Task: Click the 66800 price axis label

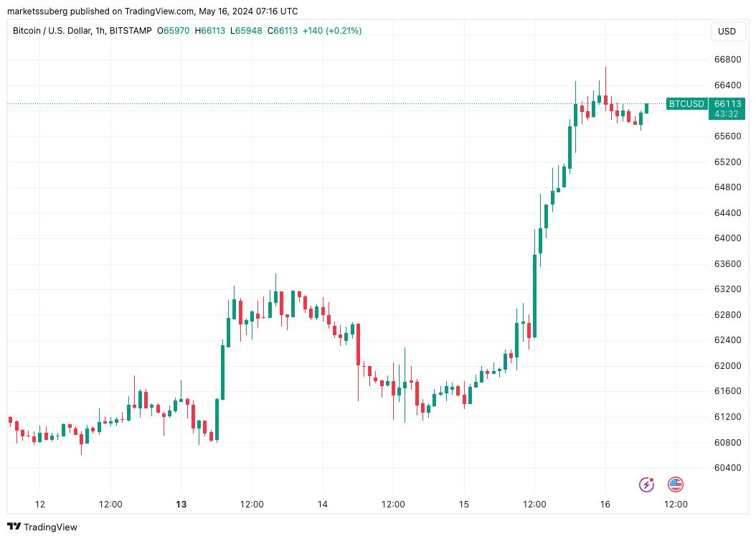Action: point(727,60)
